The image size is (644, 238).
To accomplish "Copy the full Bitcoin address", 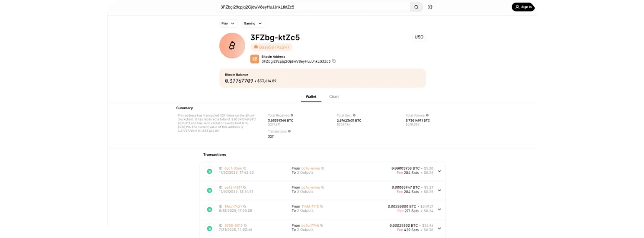I will point(334,61).
